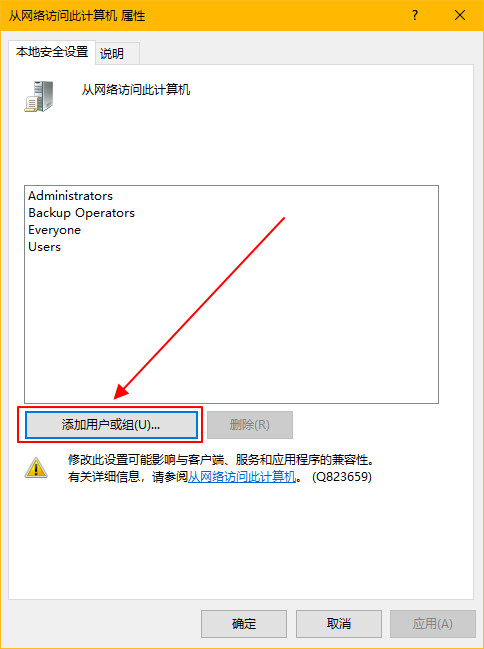Select Administrators in the list
The height and width of the screenshot is (649, 484).
click(70, 195)
